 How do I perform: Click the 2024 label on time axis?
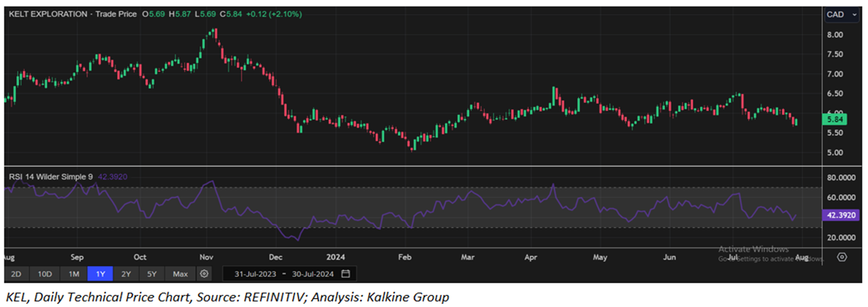pos(337,258)
